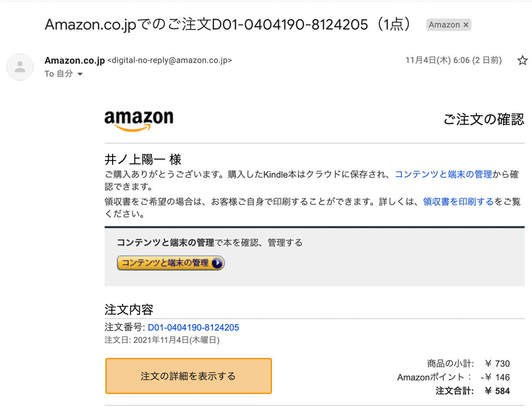Open the blue コンテンツと端末の管理 link in the paragraph
The width and height of the screenshot is (532, 413).
(443, 175)
